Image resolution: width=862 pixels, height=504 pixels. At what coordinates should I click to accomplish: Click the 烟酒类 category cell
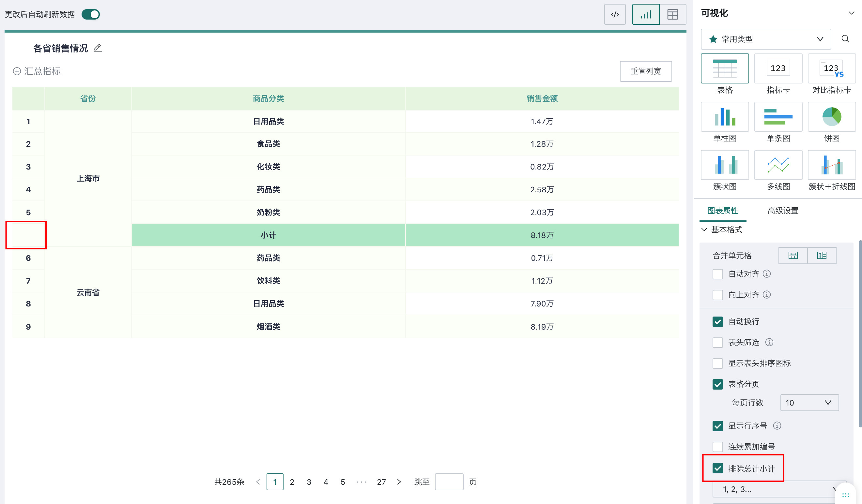[268, 327]
